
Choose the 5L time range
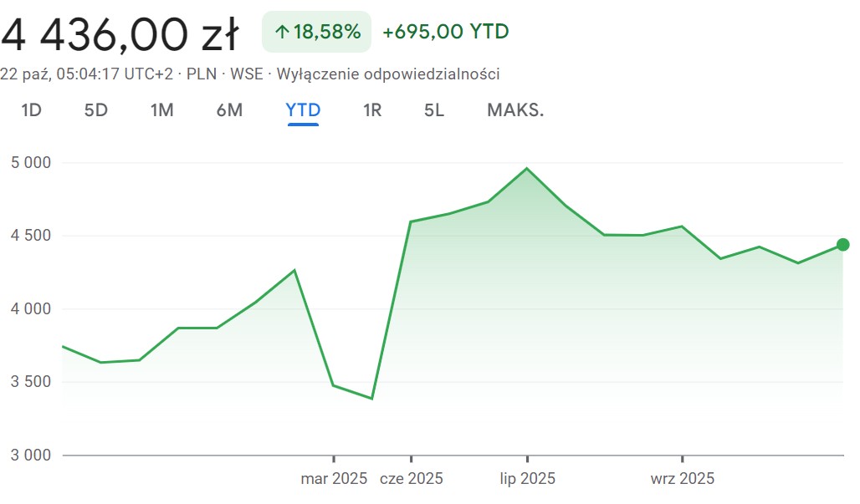coord(434,110)
